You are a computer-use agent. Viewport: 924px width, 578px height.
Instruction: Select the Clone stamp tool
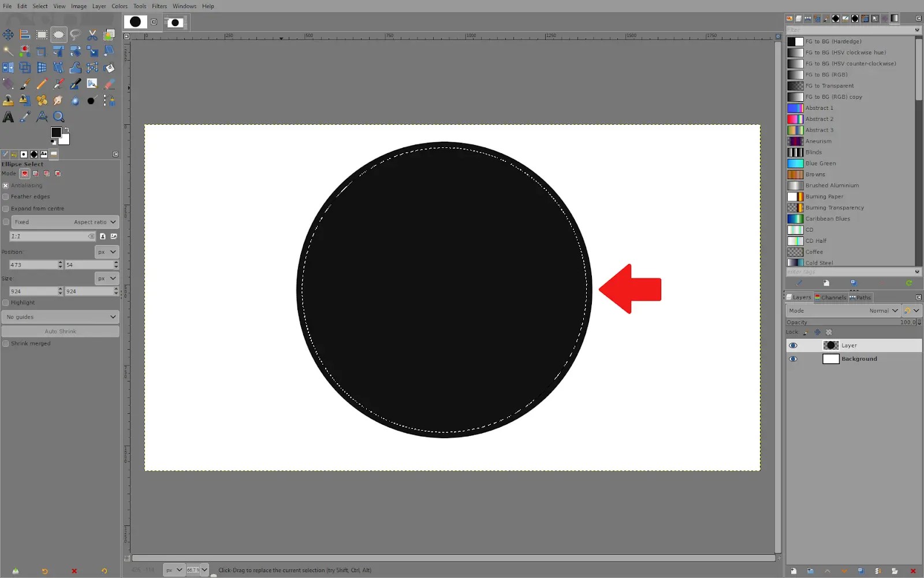(8, 100)
